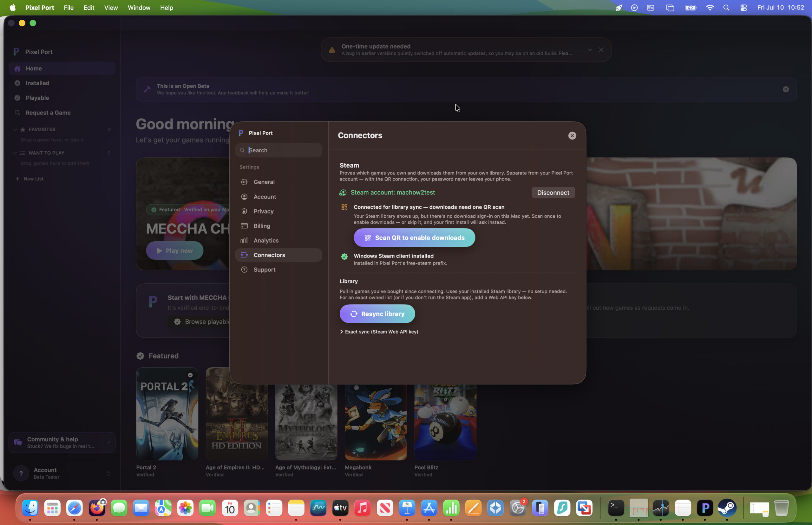Open the Window menu
Image resolution: width=812 pixels, height=525 pixels.
click(139, 8)
